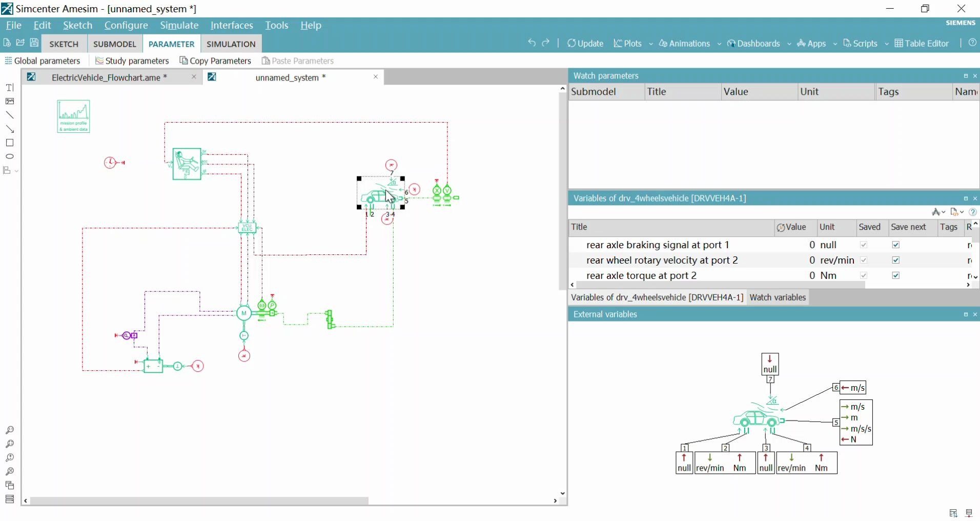Open the export dropdown in Variables panel

[x=957, y=212]
